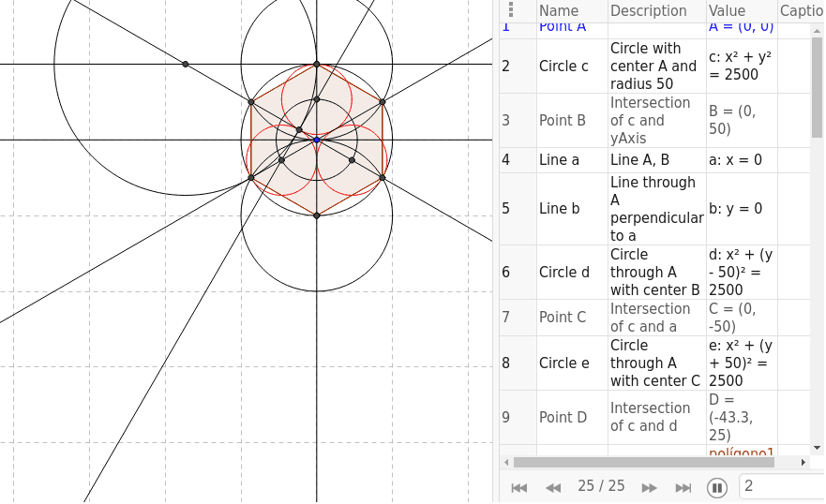Click the value 'b: y = 0'
The height and width of the screenshot is (504, 826).
[742, 209]
